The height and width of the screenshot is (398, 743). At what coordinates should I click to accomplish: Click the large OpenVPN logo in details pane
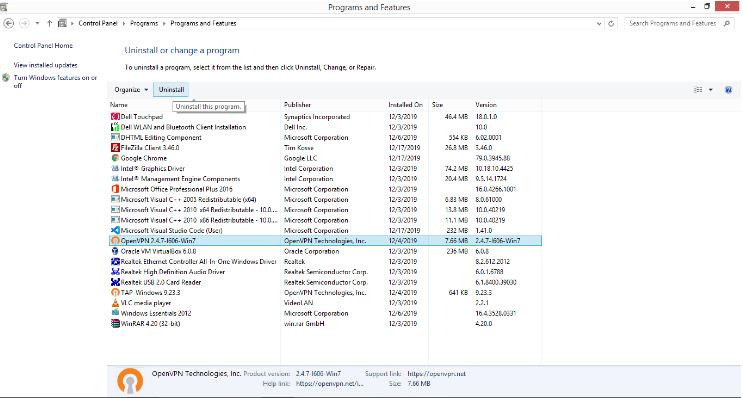(x=130, y=380)
